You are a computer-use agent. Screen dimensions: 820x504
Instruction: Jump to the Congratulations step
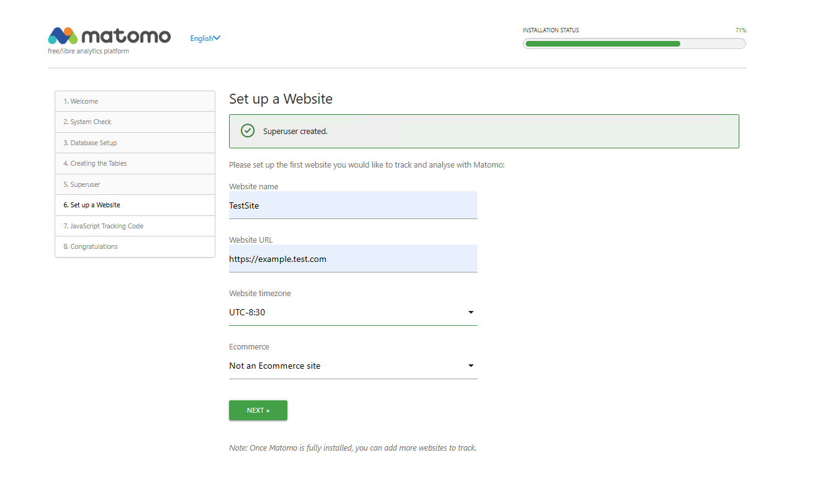point(135,246)
